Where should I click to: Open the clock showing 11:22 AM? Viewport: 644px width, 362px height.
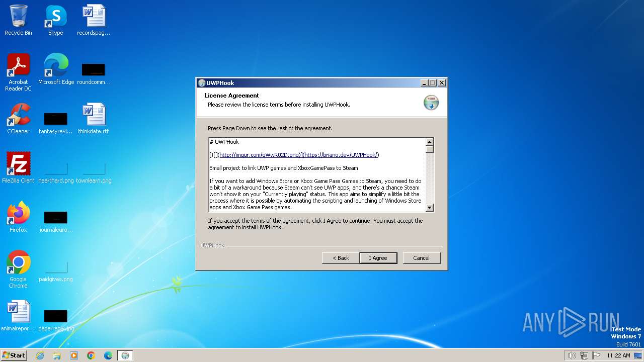tap(618, 355)
